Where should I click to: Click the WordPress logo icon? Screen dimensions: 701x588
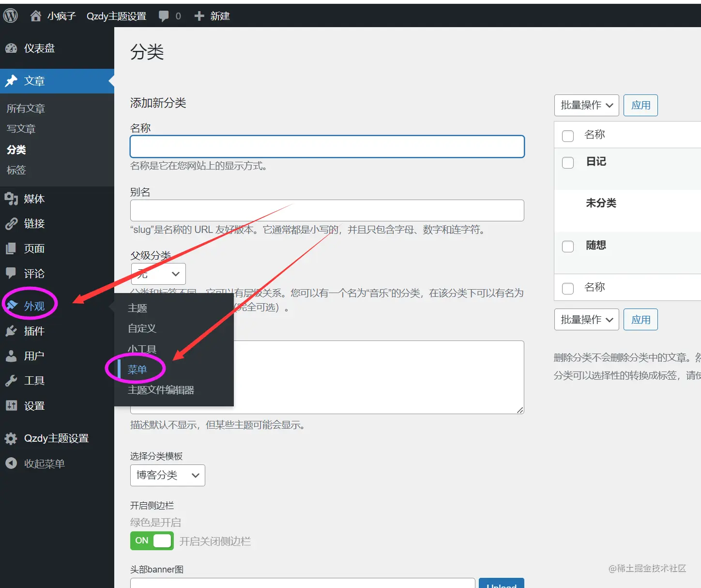pos(11,16)
